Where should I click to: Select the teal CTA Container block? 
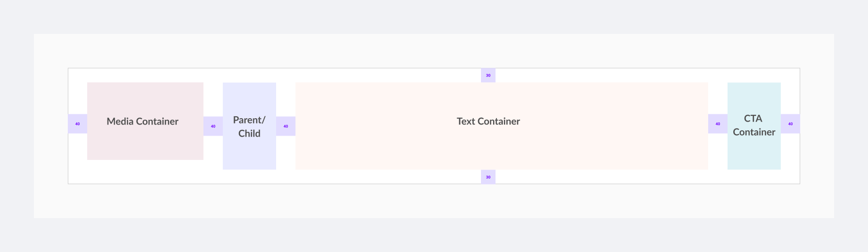click(754, 126)
